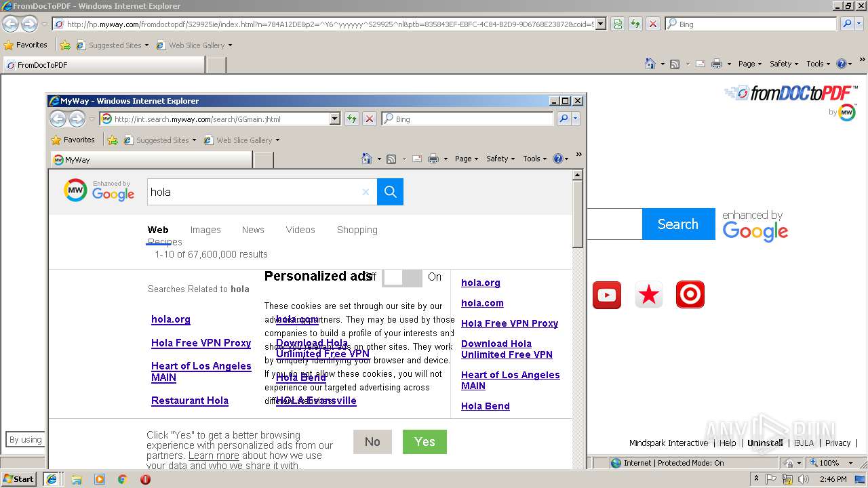Click Home icon in FromDocToPDF window toolbar
This screenshot has height=488, width=868.
click(650, 64)
